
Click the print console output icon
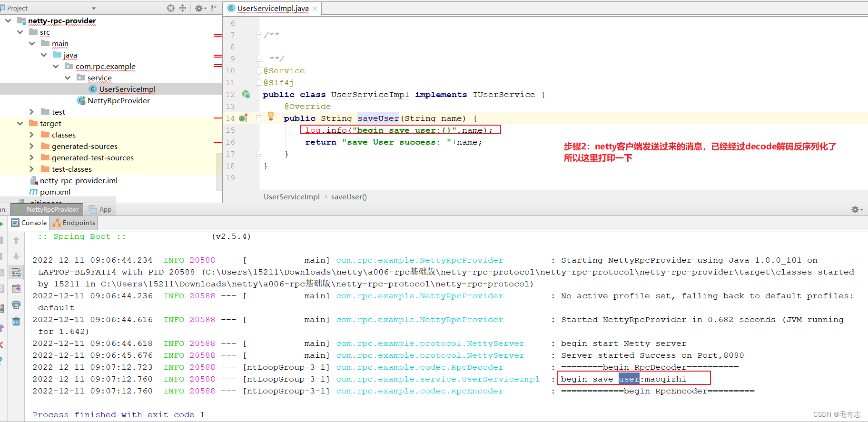[16, 305]
